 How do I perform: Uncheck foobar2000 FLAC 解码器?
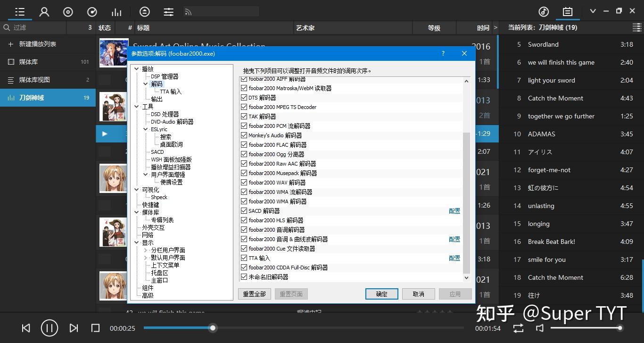coord(244,145)
